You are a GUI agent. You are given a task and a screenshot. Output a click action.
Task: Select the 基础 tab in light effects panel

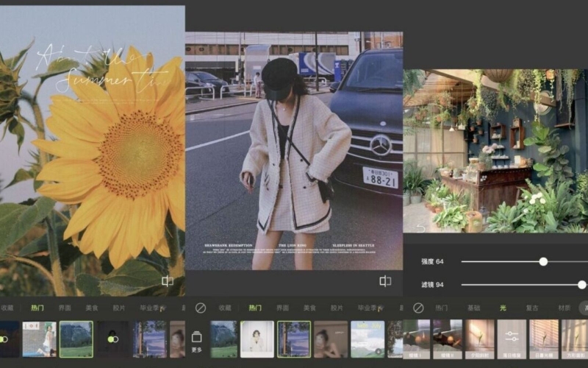[473, 308]
